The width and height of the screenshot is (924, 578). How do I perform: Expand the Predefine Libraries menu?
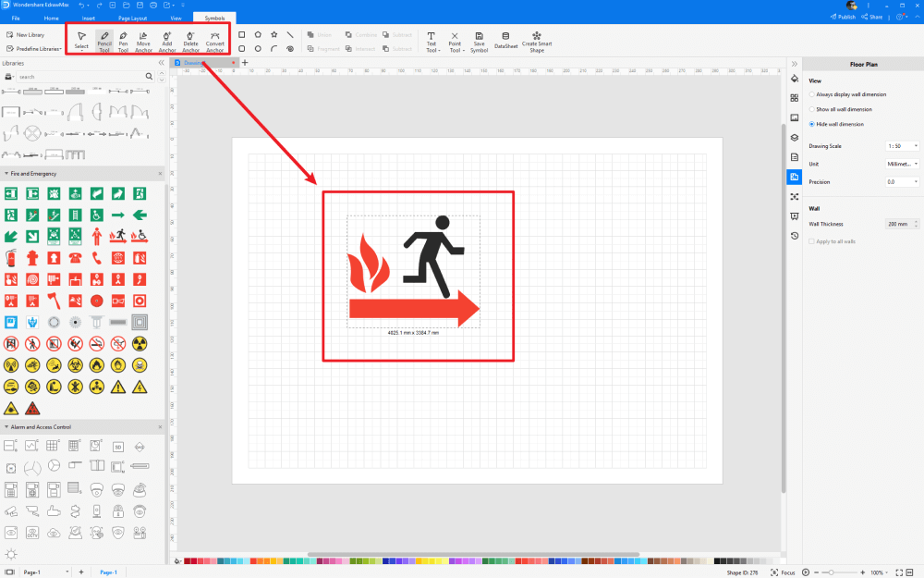point(34,49)
